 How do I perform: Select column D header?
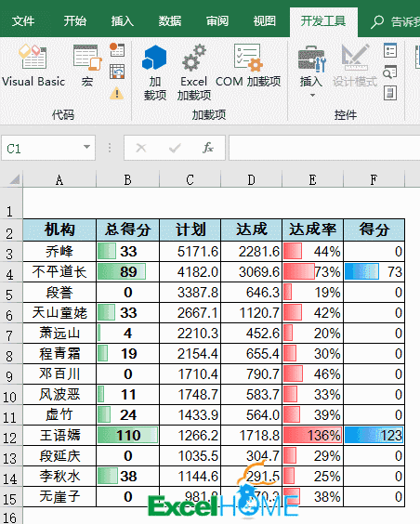(251, 180)
